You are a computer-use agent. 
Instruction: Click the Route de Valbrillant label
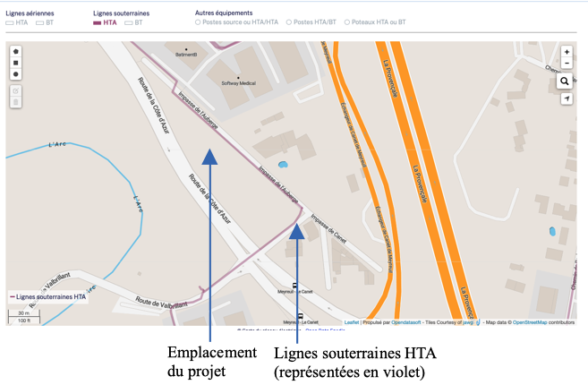[161, 303]
